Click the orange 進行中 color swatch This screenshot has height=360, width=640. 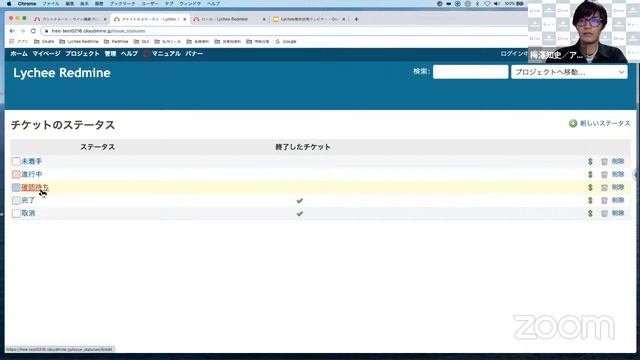click(x=16, y=175)
